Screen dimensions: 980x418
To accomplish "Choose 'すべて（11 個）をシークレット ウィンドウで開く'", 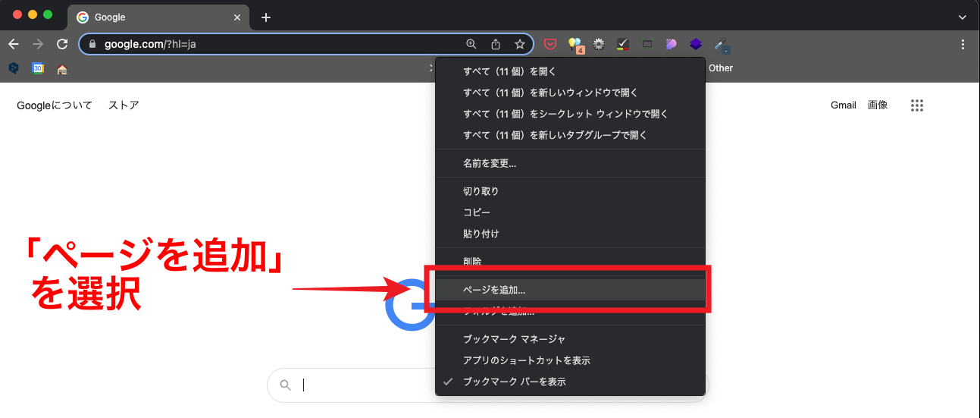I will pyautogui.click(x=571, y=114).
